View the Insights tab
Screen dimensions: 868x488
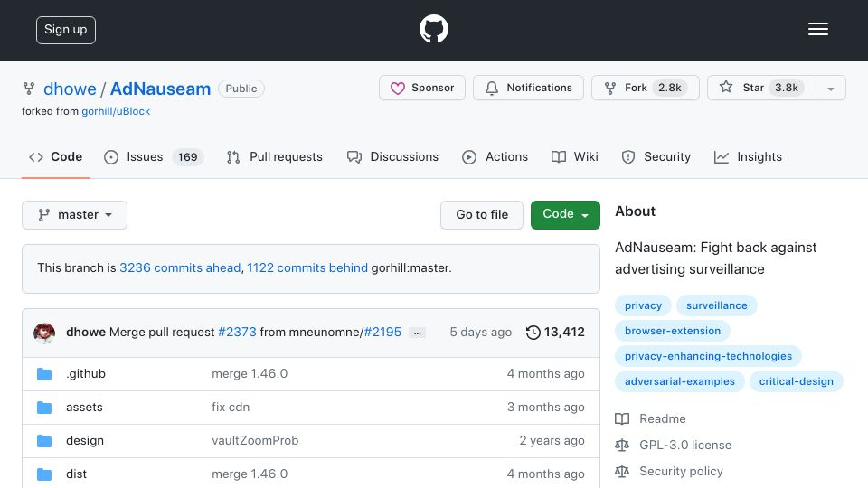[x=748, y=157]
